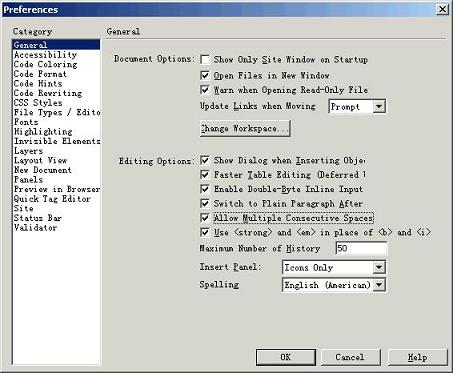Viewport: 453px width, 373px height.
Task: Uncheck Enable Double-Byte Inline Input
Action: click(205, 189)
